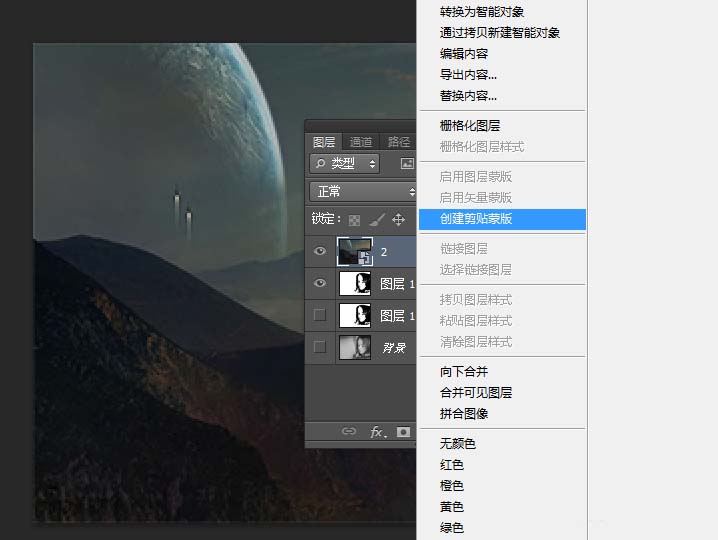Set layer color to 红色
The width and height of the screenshot is (718, 540).
452,465
